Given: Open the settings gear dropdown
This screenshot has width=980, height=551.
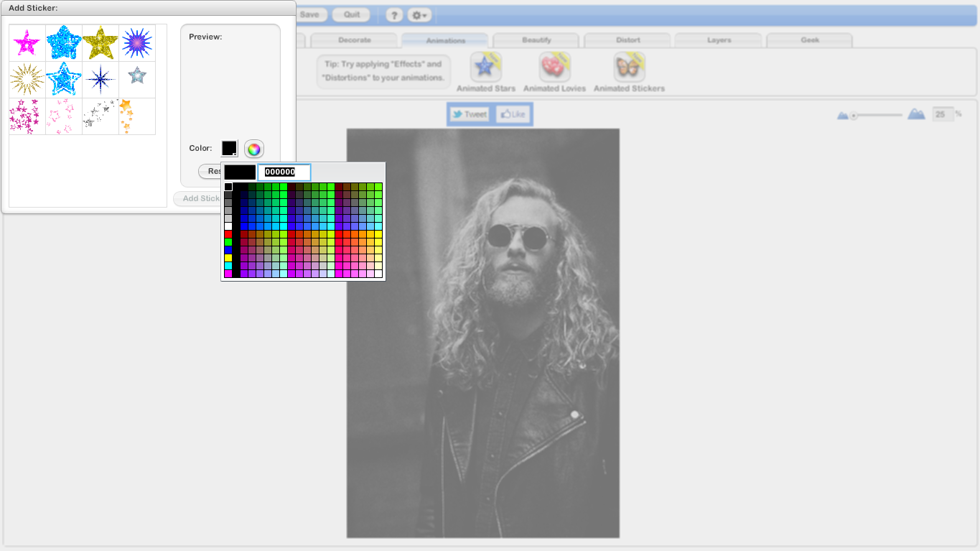Looking at the screenshot, I should click(x=419, y=14).
